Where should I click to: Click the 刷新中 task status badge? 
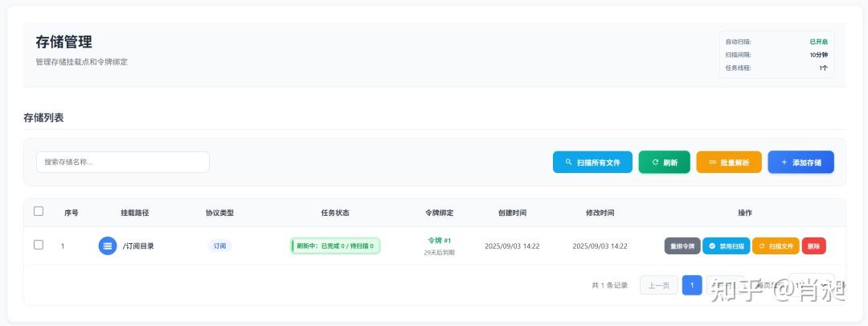click(x=335, y=246)
